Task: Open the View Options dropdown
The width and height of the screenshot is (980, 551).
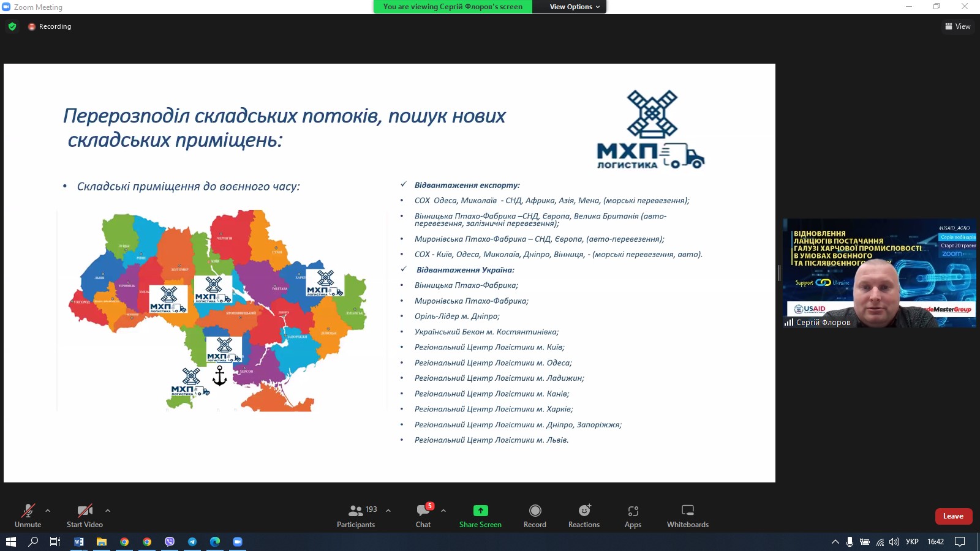Action: pyautogui.click(x=574, y=7)
